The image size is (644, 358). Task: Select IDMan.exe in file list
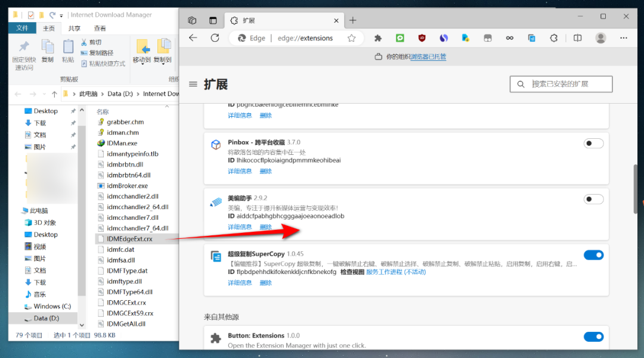tap(122, 143)
